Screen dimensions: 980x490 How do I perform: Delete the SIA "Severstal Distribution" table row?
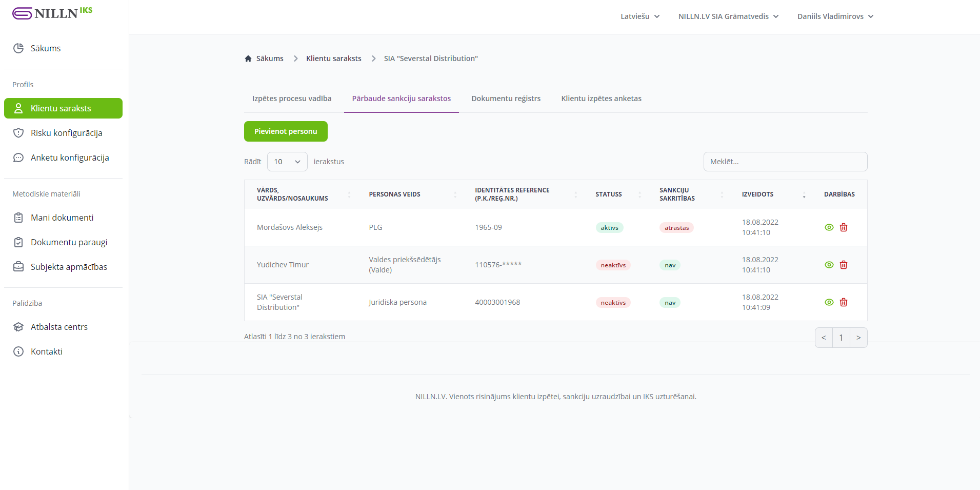pos(844,302)
